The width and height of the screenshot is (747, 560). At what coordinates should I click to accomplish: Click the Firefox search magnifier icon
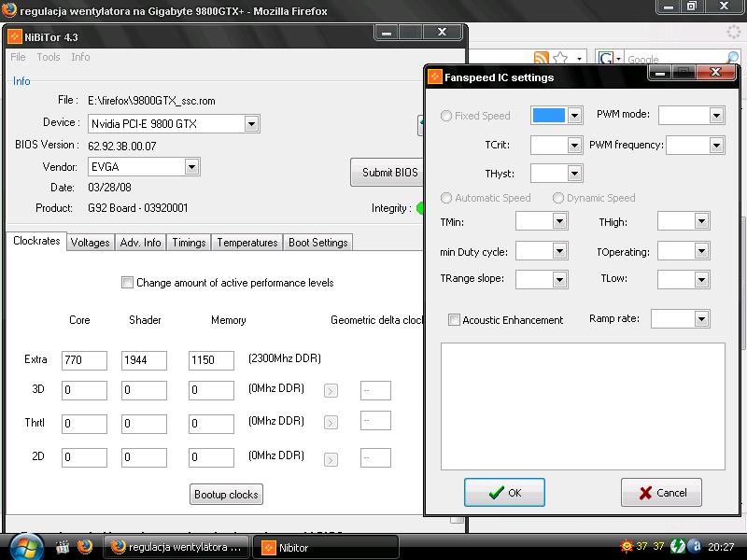[x=732, y=58]
